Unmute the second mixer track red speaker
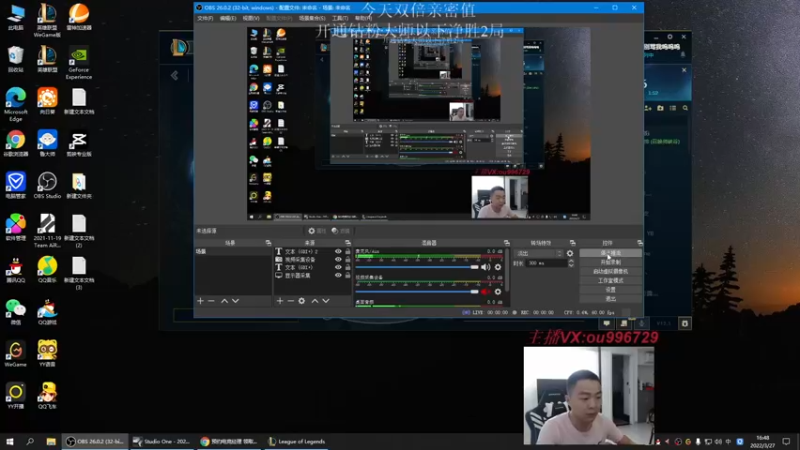This screenshot has width=800, height=450. 485,292
